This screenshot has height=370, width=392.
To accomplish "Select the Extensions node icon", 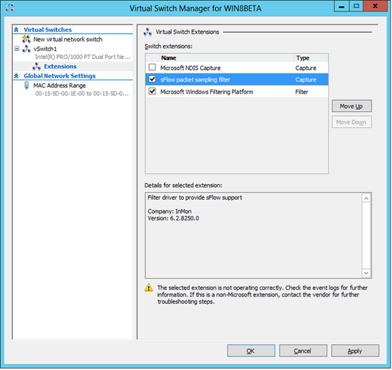I will pyautogui.click(x=37, y=66).
